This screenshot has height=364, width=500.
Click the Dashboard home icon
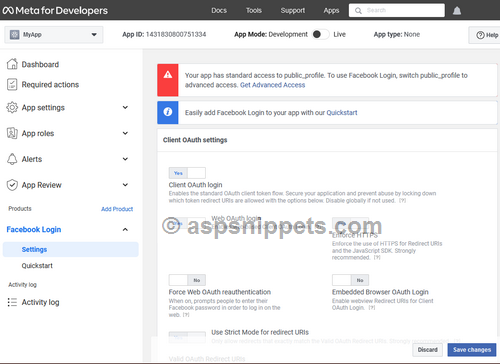(12, 64)
